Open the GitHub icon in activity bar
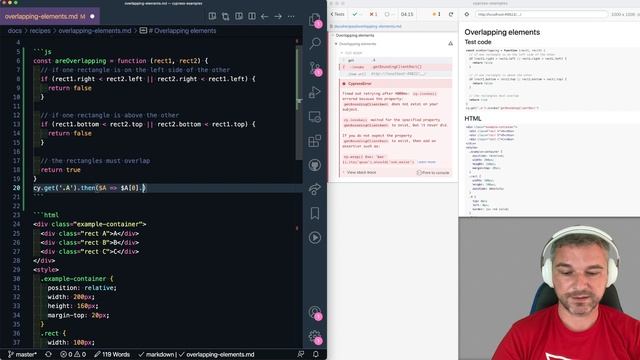640x360 pixels. pos(315,165)
